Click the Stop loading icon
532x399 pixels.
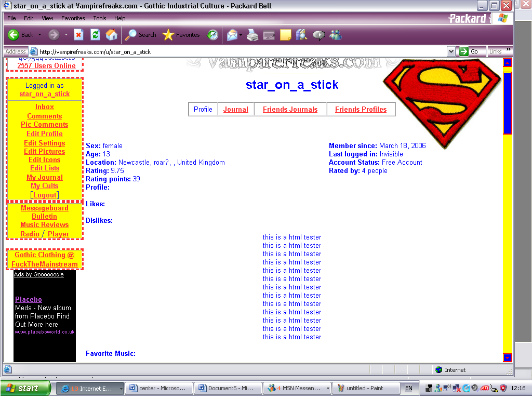(x=78, y=35)
